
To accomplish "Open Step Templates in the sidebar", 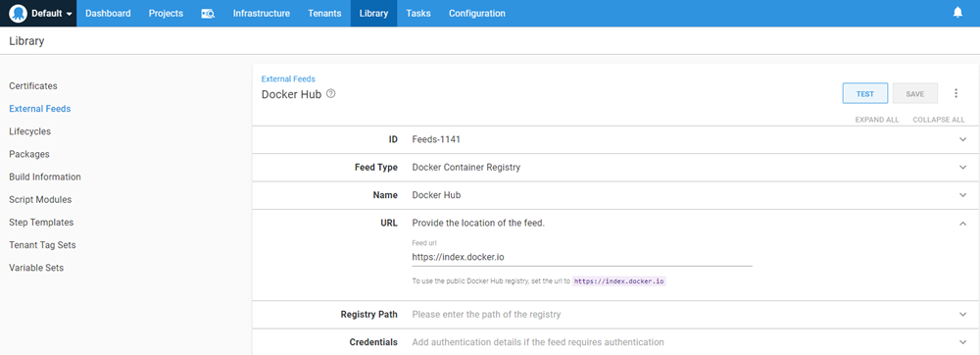I will (x=41, y=222).
